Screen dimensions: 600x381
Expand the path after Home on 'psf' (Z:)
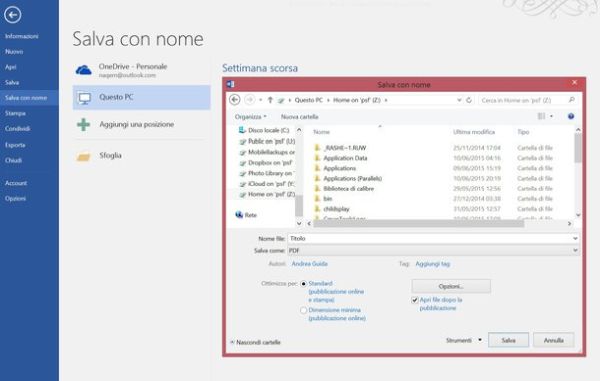(x=386, y=100)
